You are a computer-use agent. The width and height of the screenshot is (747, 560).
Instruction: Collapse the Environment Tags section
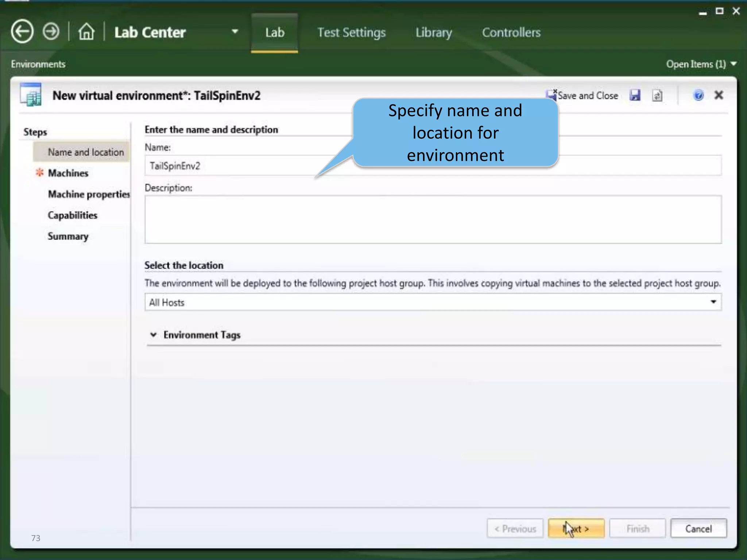click(154, 335)
